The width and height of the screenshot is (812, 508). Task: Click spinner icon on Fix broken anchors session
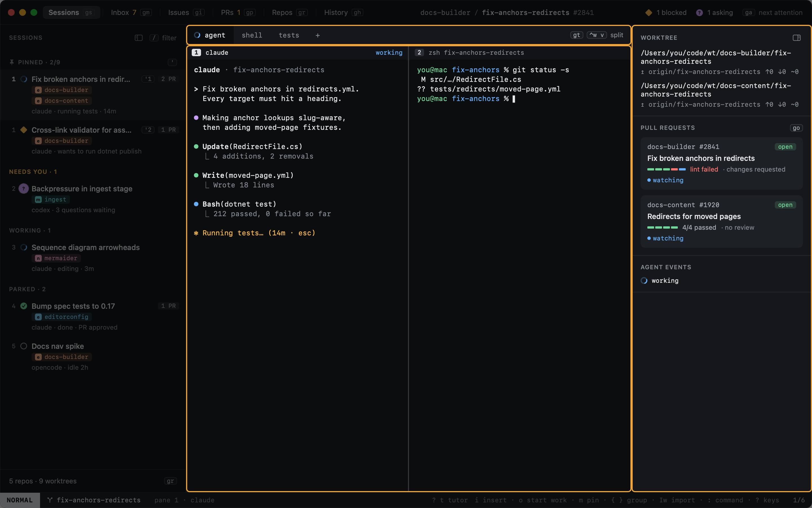(x=23, y=79)
